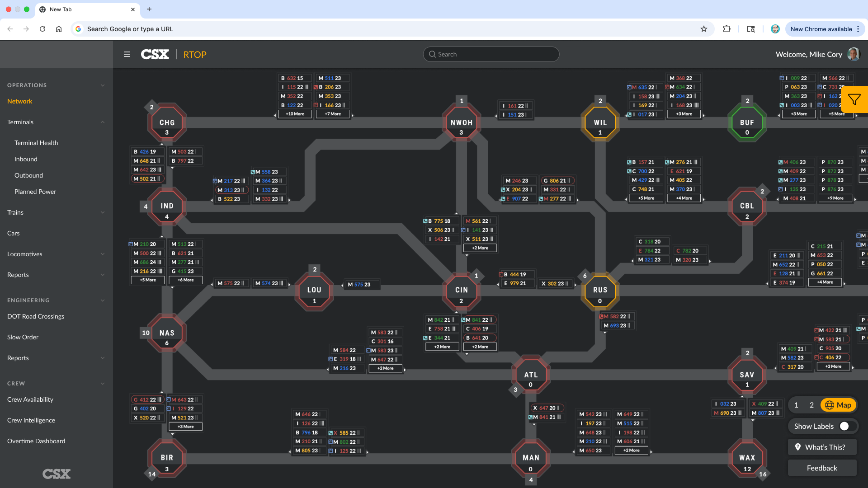
Task: Switch the map view toggle to option 1
Action: (x=796, y=405)
